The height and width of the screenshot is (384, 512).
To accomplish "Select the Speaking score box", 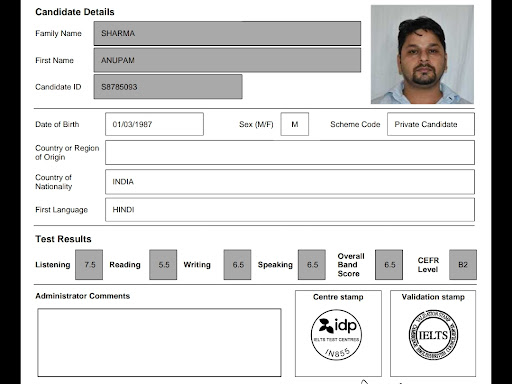I will 312,265.
